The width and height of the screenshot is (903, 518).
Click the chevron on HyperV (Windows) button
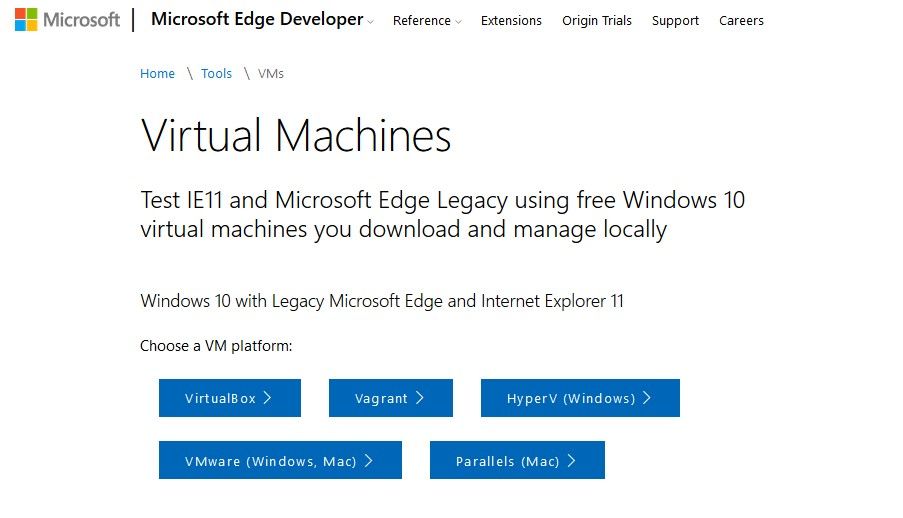(647, 398)
